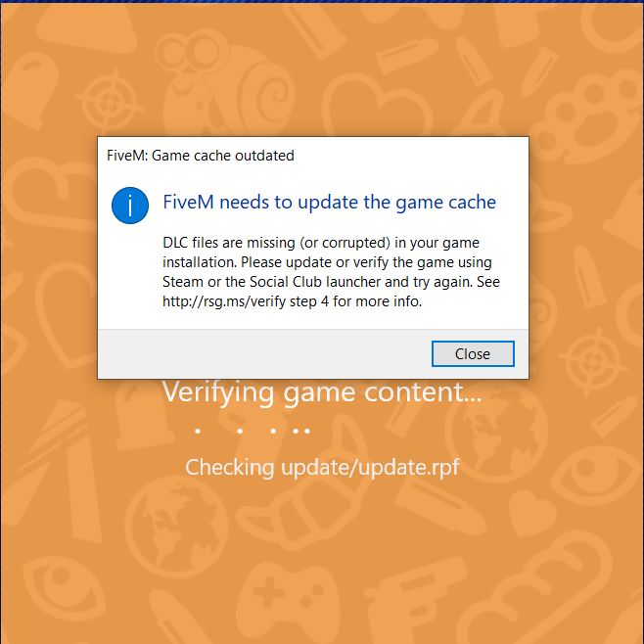
Task: Click the 'Verifying game content...' status text
Action: [322, 392]
